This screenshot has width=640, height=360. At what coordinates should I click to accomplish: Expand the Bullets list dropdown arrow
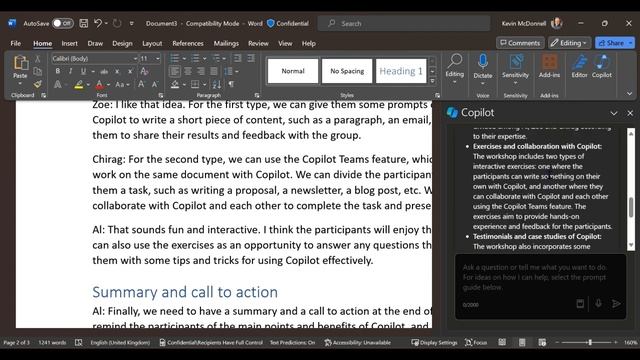click(x=184, y=59)
